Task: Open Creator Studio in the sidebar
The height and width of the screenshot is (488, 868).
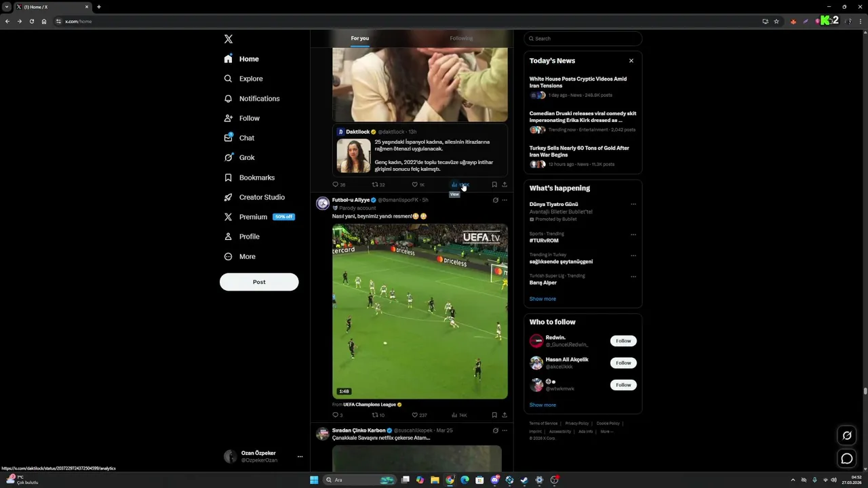Action: pyautogui.click(x=254, y=197)
